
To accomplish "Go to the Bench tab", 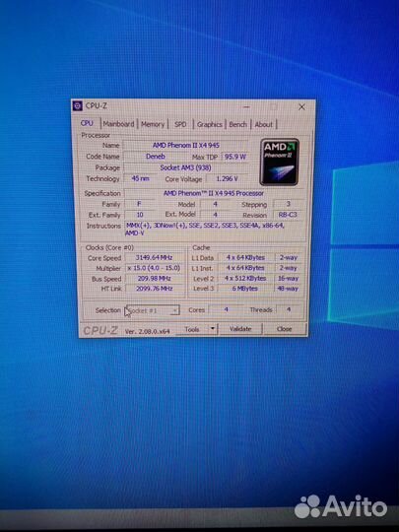I will click(237, 124).
